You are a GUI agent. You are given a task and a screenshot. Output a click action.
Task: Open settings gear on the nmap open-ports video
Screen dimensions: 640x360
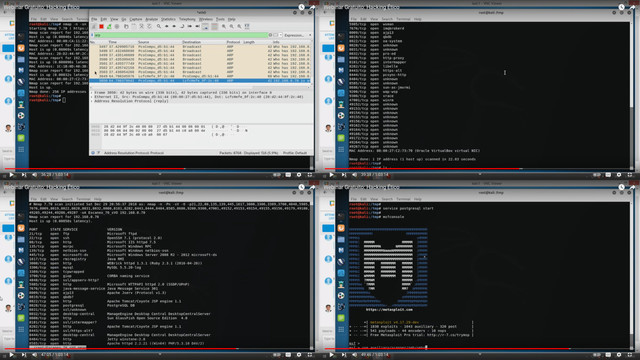(x=619, y=175)
